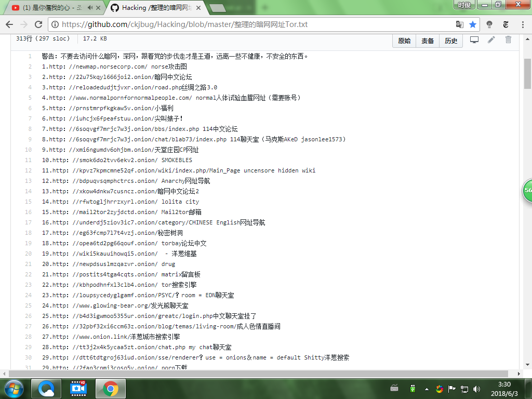This screenshot has width=532, height=399.
Task: Click the line 'uncensore hidden wiki'
Action: tap(179, 170)
